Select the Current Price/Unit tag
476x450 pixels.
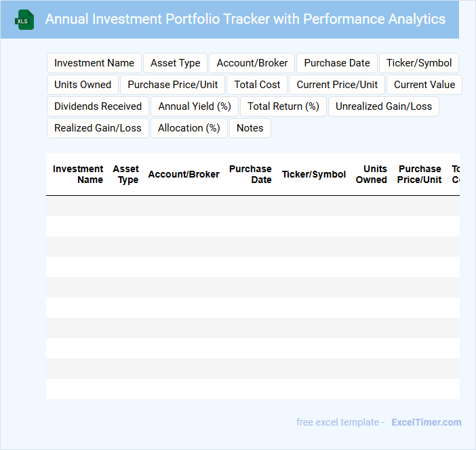pyautogui.click(x=337, y=85)
